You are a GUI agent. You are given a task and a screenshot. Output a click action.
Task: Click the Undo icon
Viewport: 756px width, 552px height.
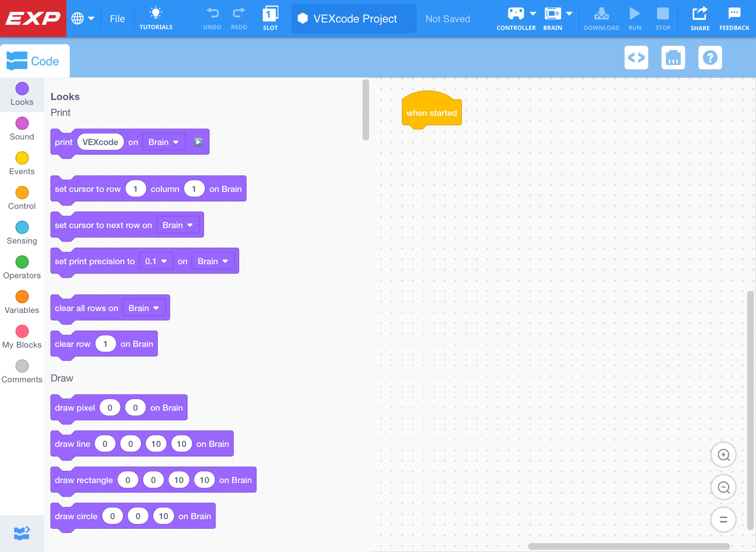(x=212, y=14)
